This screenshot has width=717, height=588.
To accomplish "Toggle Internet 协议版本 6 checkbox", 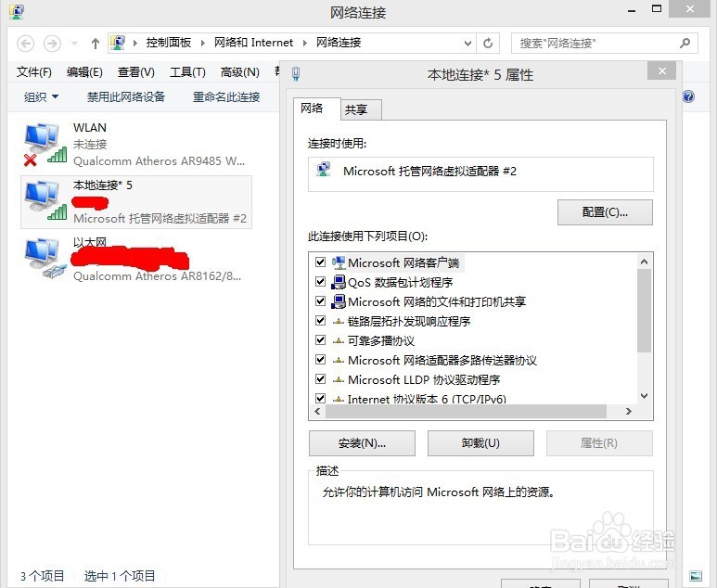I will coord(321,398).
